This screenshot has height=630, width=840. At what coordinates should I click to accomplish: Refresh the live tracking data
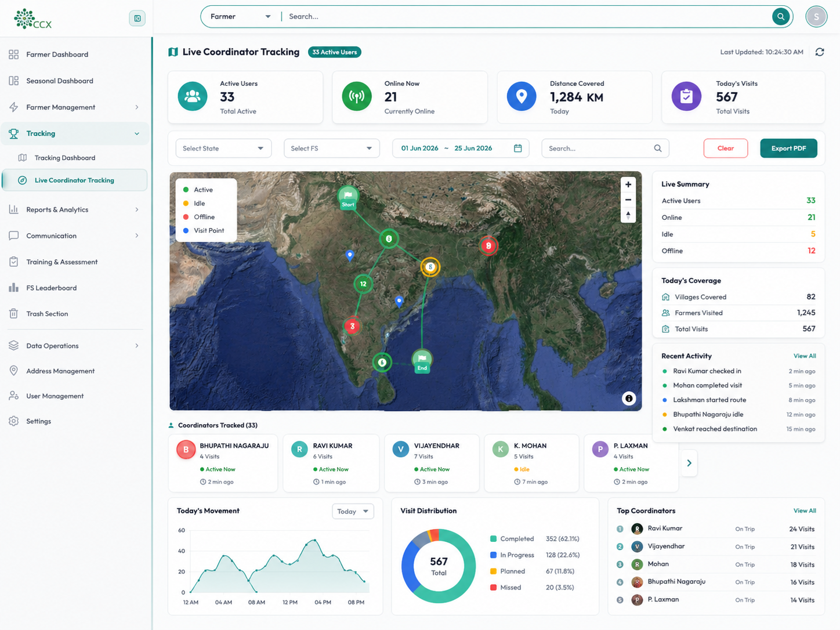click(820, 52)
